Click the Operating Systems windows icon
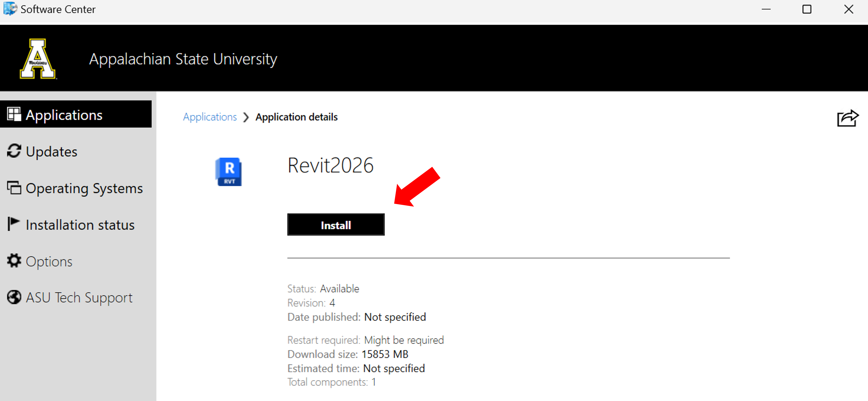Screen dimensions: 868x401 click(14, 188)
